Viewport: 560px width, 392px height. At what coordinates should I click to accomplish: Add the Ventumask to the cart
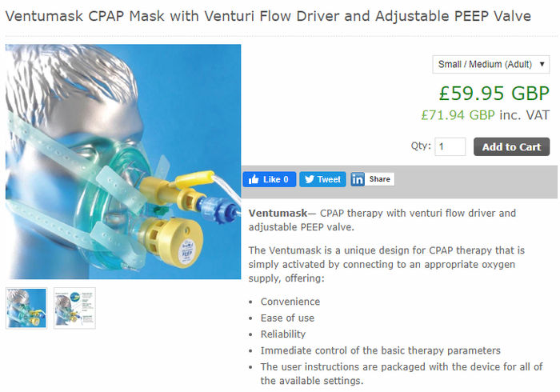click(511, 146)
